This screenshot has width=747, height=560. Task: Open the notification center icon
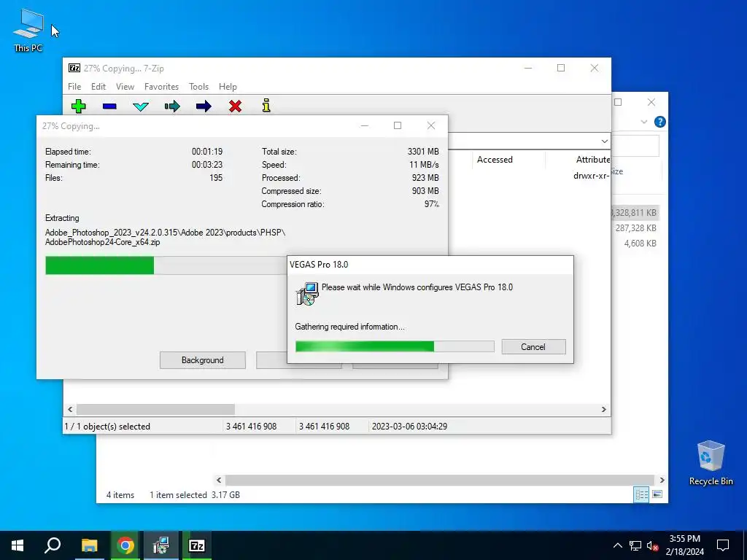pos(723,545)
